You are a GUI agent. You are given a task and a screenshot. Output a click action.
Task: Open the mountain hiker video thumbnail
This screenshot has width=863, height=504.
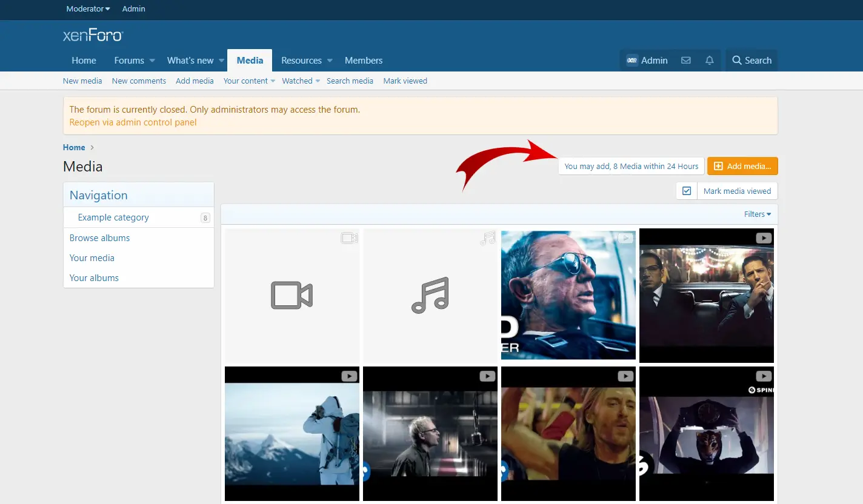click(x=292, y=434)
